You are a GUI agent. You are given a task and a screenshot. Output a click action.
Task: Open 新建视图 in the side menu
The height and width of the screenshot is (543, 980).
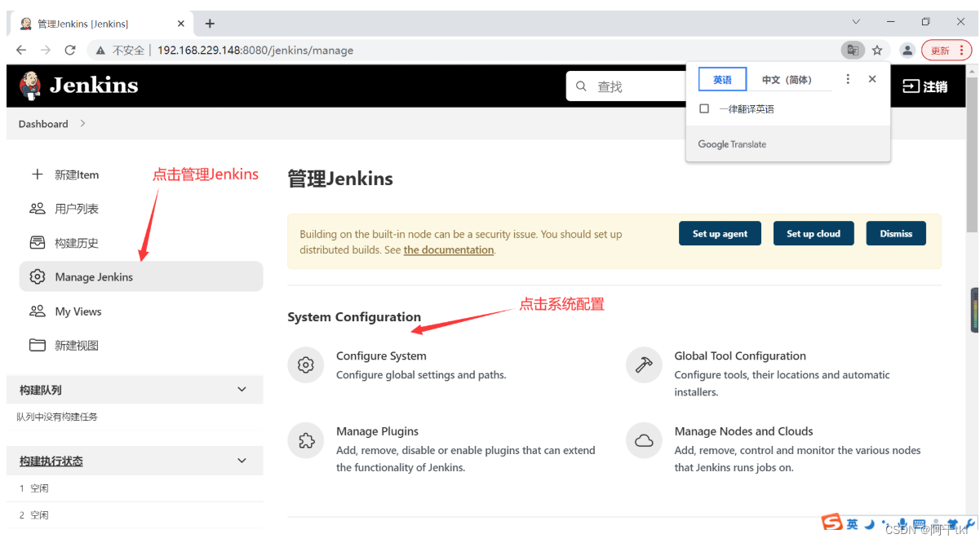[77, 346]
